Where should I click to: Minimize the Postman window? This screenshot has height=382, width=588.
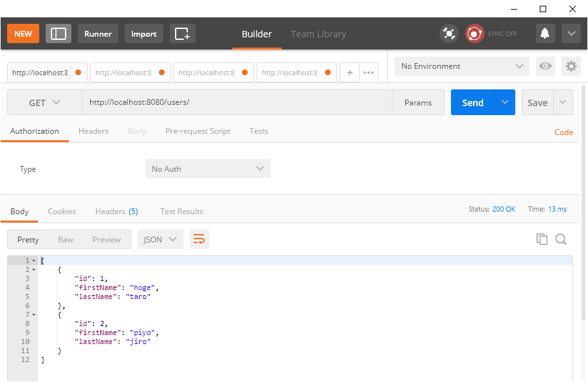click(514, 9)
